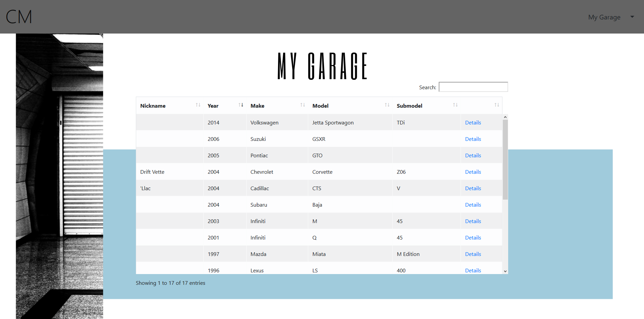Viewport: 644px width, 319px height.
Task: Click the Pontiac make cell
Action: (x=277, y=155)
